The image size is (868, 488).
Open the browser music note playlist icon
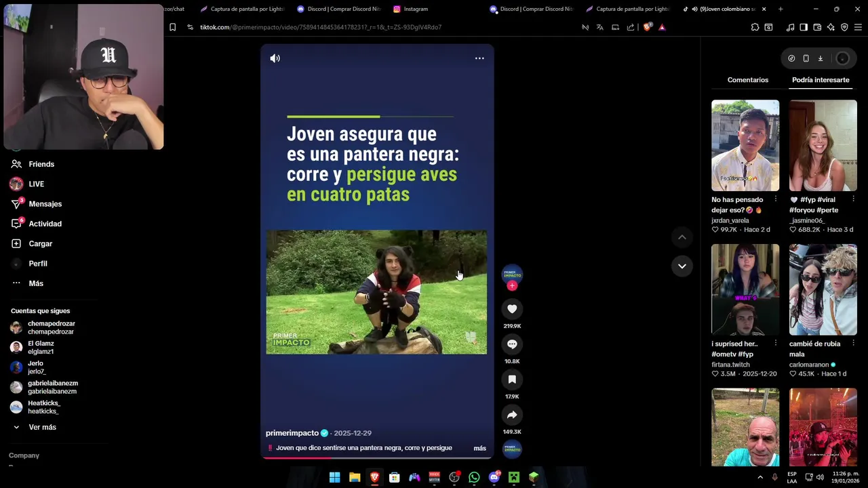click(x=790, y=27)
